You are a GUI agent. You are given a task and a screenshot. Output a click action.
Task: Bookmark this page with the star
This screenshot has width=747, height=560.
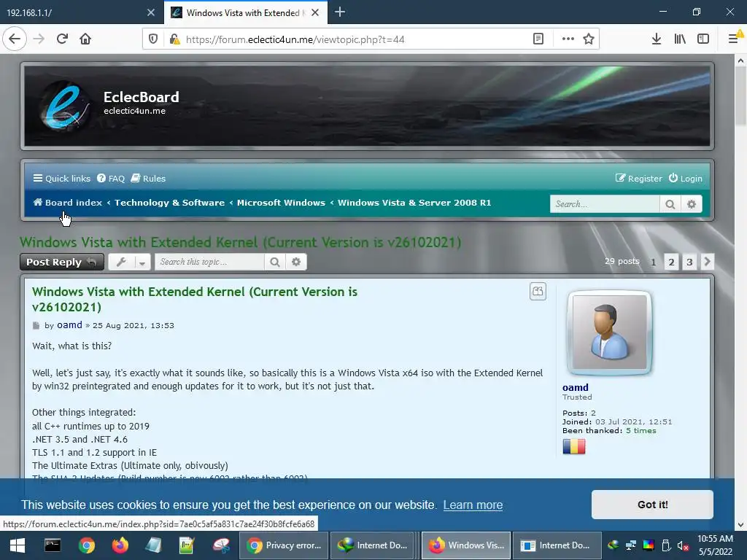[x=589, y=39]
